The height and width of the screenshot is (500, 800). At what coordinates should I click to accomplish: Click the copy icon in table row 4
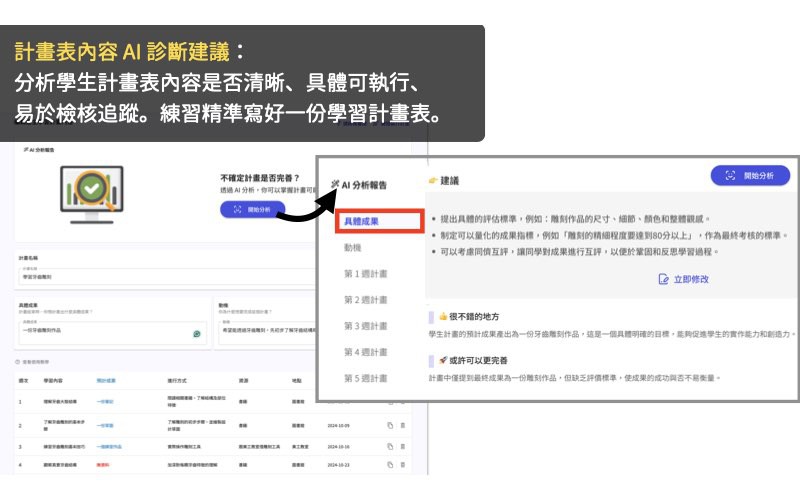[x=390, y=465]
